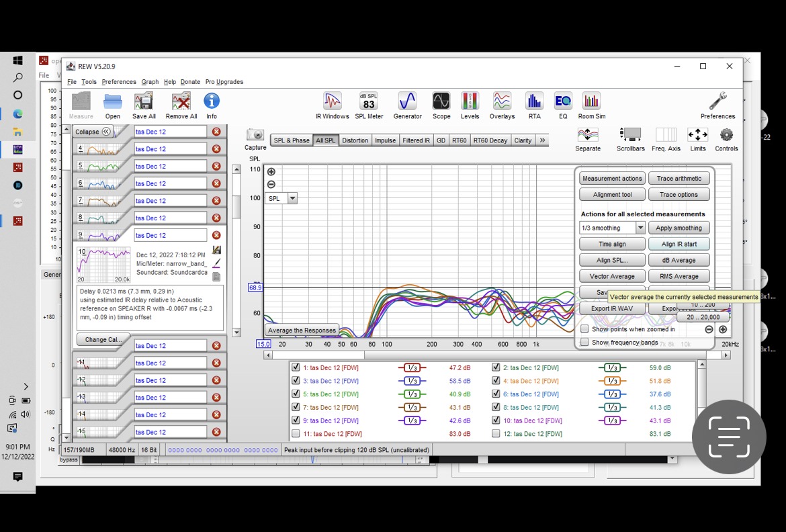786x532 pixels.
Task: Open the EQ window
Action: pos(563,105)
